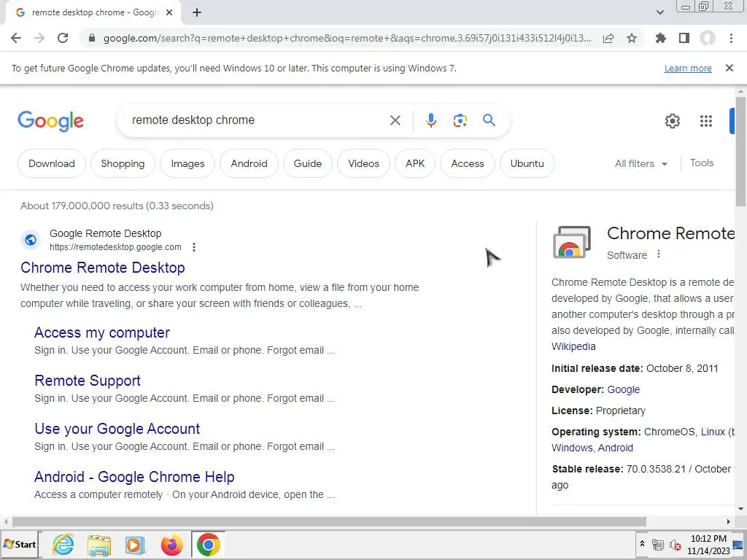Viewport: 747px width, 560px height.
Task: Open Windows Explorer from taskbar
Action: tap(99, 545)
